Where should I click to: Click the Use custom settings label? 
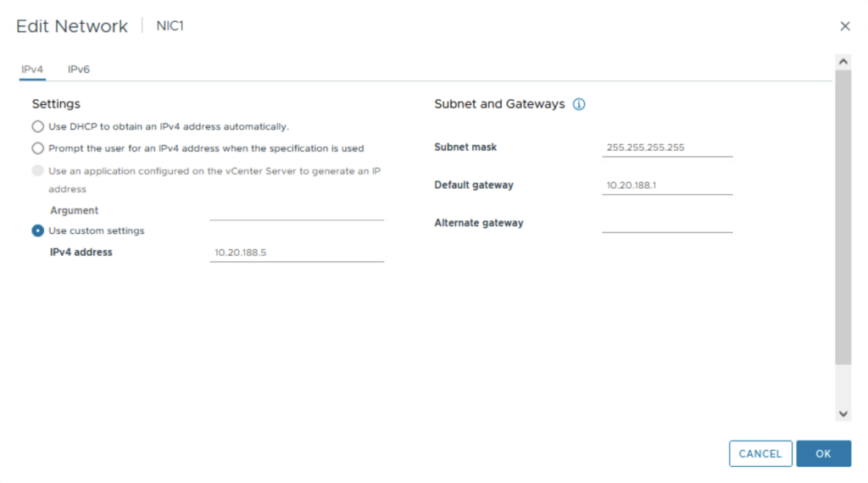click(x=97, y=230)
